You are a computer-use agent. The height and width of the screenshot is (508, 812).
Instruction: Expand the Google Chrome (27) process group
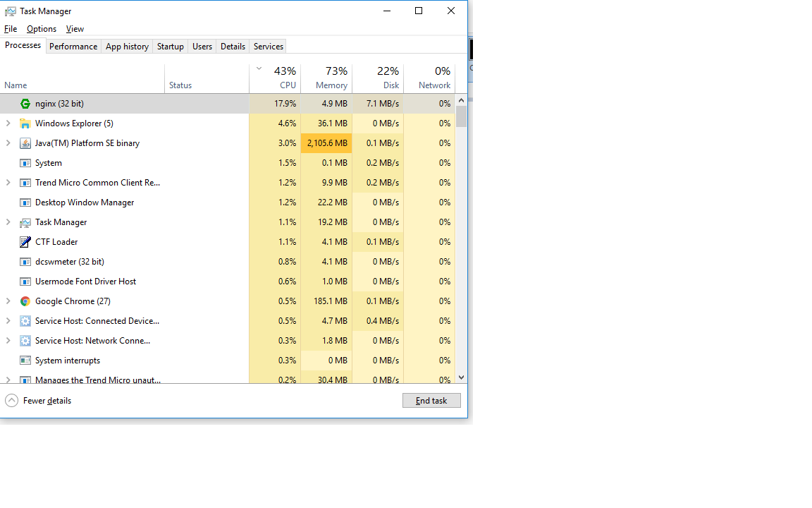coord(9,301)
